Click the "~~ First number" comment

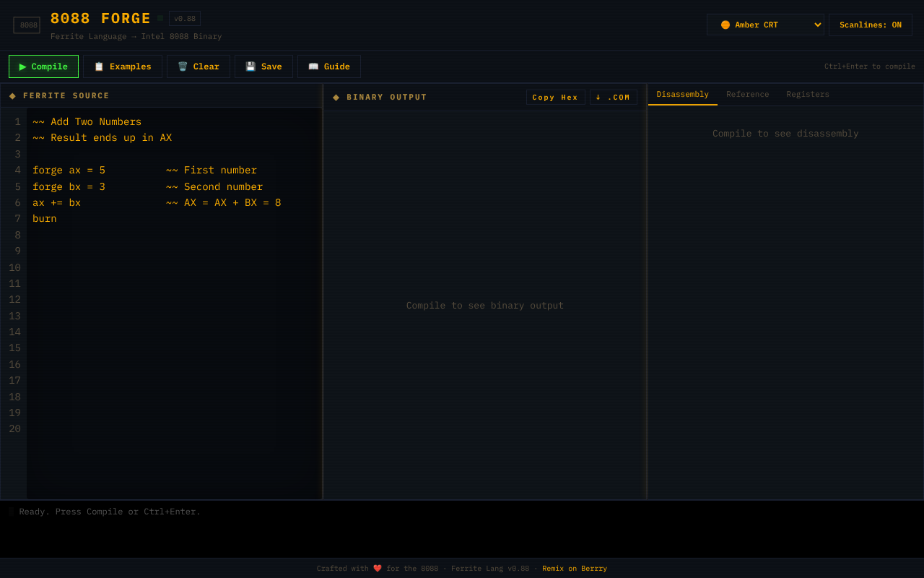(x=212, y=171)
